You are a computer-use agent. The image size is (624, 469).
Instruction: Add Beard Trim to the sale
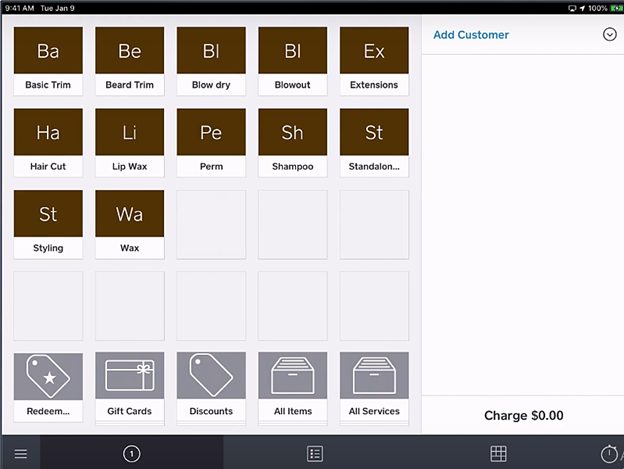tap(130, 61)
